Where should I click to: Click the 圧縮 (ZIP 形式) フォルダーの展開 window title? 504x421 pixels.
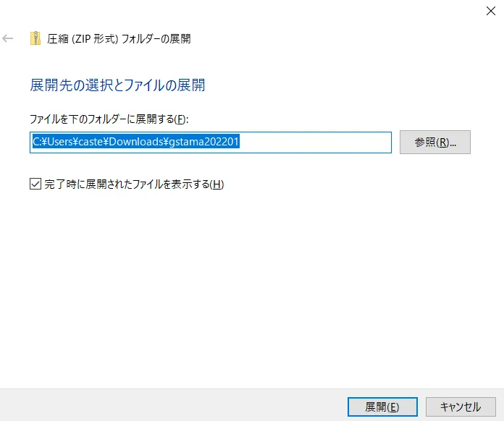[119, 38]
